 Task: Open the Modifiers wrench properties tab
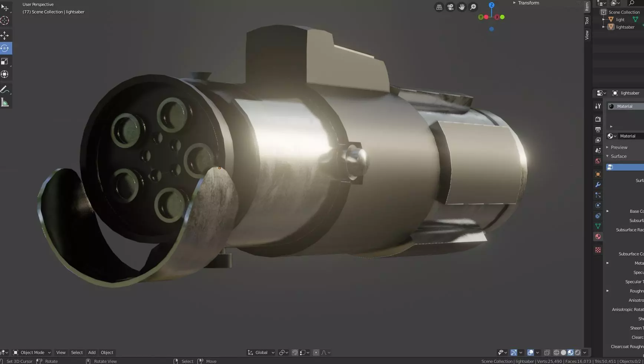click(598, 184)
